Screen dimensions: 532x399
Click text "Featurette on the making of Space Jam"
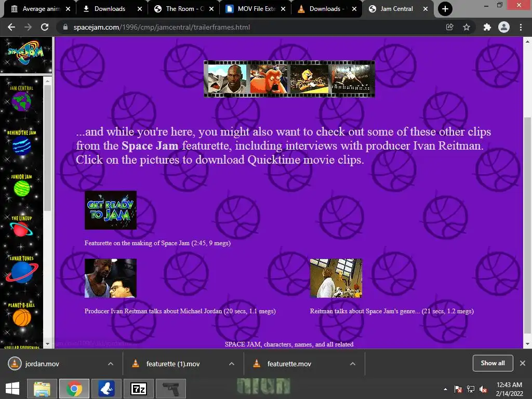click(x=137, y=243)
